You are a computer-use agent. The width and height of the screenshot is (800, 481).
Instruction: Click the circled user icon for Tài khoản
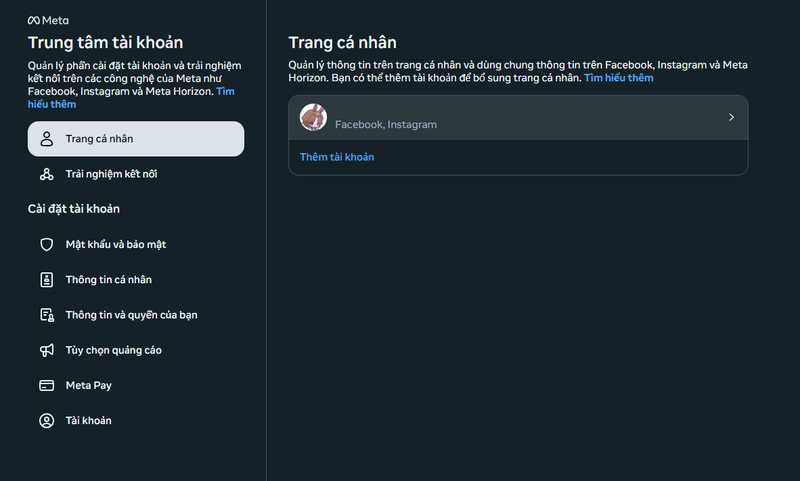[x=46, y=420]
